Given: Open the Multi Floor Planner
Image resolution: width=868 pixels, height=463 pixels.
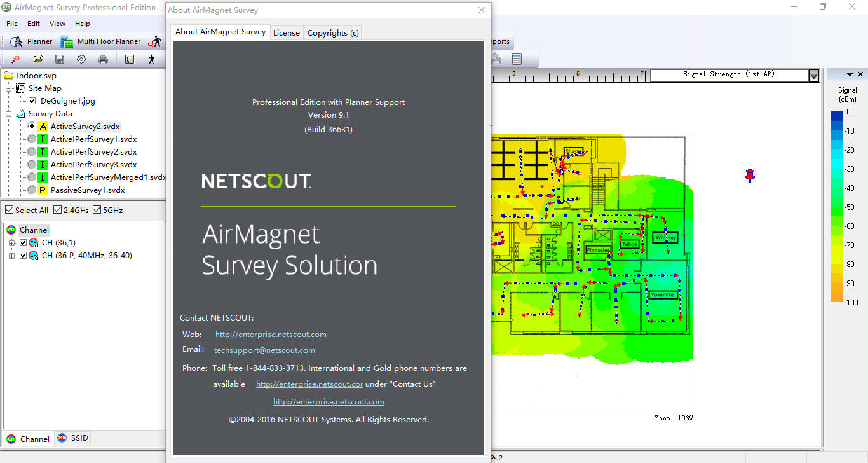Looking at the screenshot, I should click(x=100, y=41).
